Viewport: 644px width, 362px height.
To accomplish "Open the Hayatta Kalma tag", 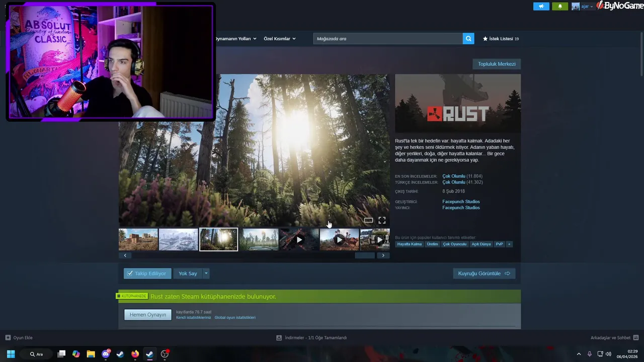I will point(410,244).
